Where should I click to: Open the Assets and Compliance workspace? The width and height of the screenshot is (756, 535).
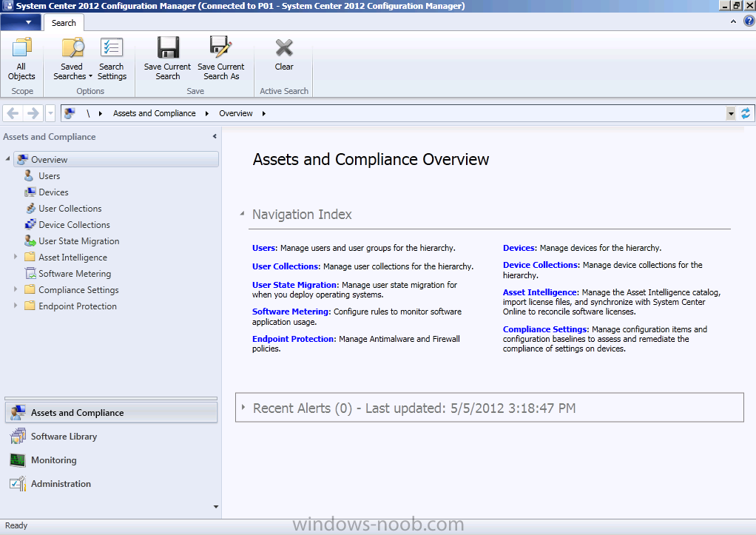(112, 412)
